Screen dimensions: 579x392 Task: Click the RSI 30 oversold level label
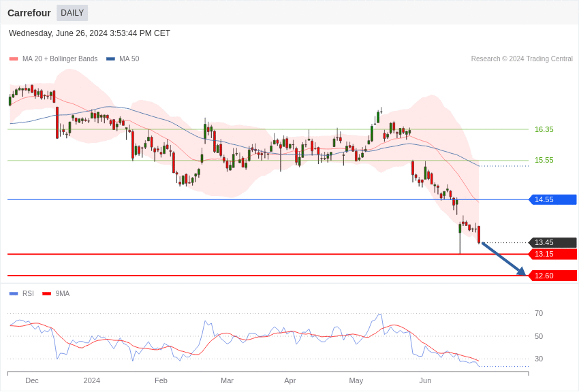pyautogui.click(x=539, y=359)
